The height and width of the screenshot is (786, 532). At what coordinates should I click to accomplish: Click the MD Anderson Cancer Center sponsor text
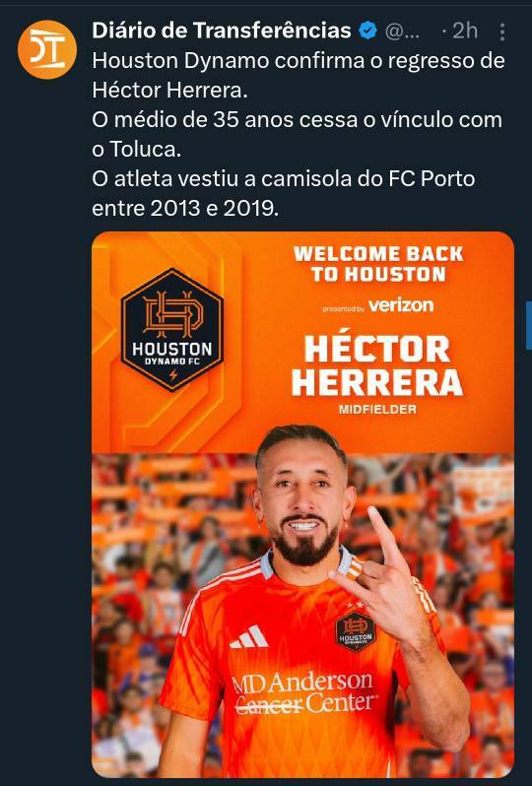click(304, 693)
